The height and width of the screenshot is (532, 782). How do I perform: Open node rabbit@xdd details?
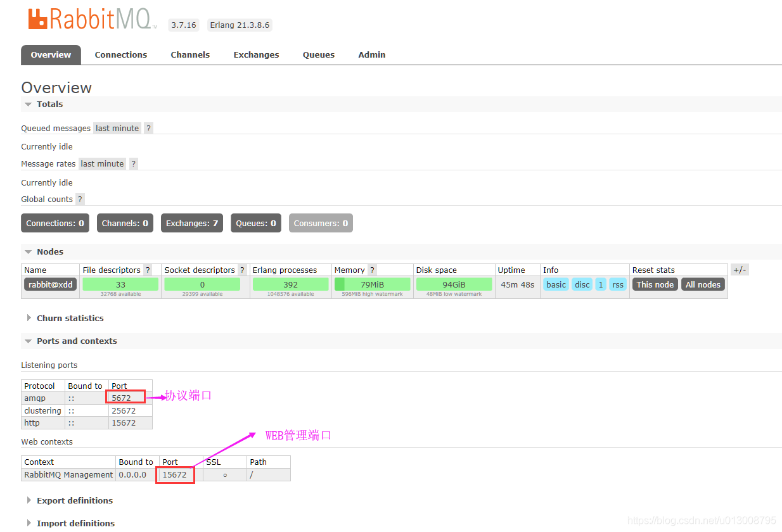[x=51, y=284]
